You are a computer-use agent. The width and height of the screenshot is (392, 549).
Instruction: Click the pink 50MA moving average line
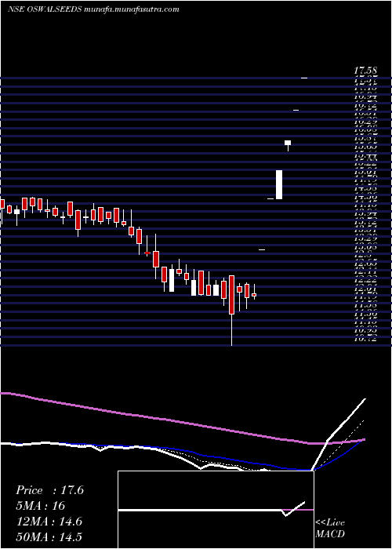click(182, 421)
